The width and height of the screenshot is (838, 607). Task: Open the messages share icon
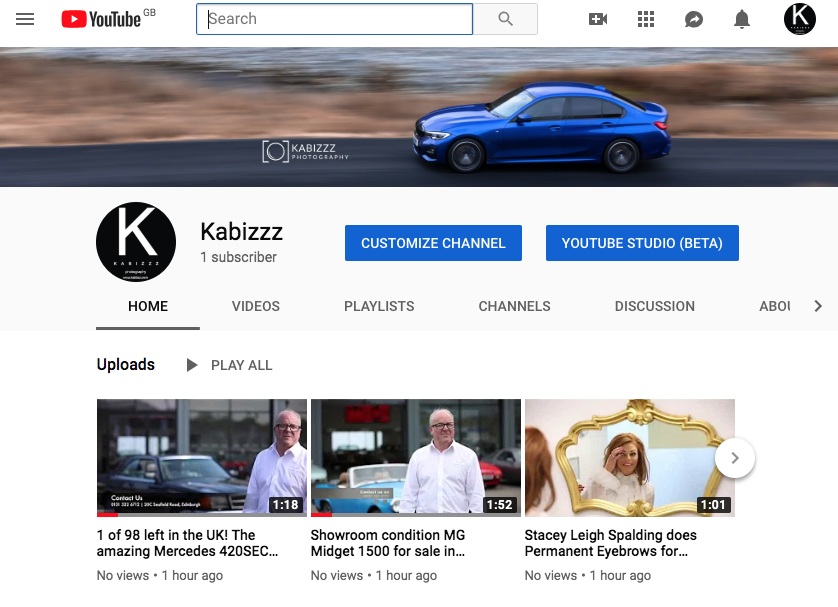click(694, 19)
